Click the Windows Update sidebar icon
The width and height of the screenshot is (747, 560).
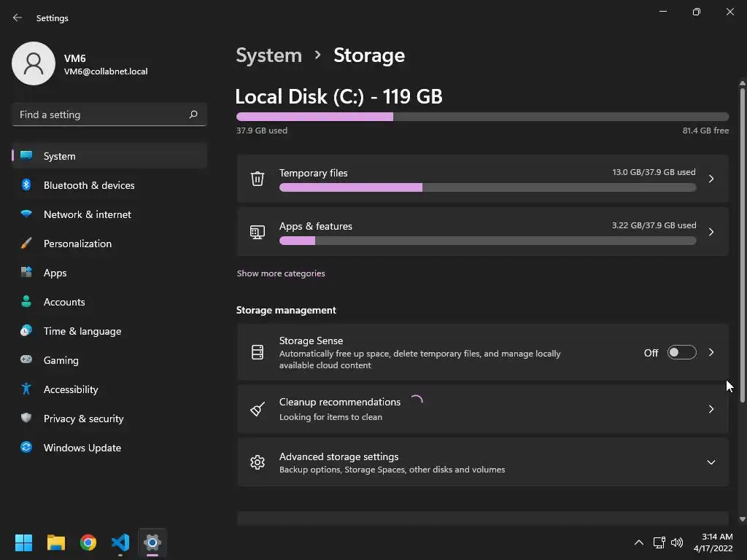26,448
